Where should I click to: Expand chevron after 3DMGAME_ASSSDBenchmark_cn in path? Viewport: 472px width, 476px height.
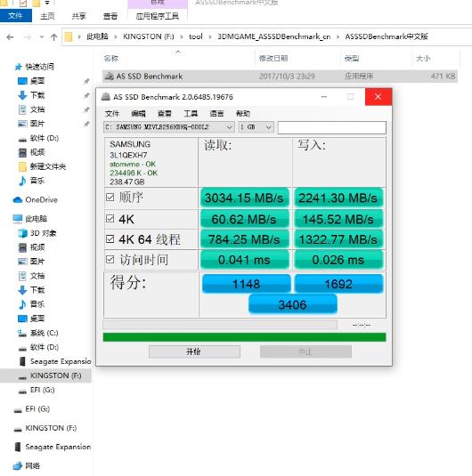(x=338, y=37)
